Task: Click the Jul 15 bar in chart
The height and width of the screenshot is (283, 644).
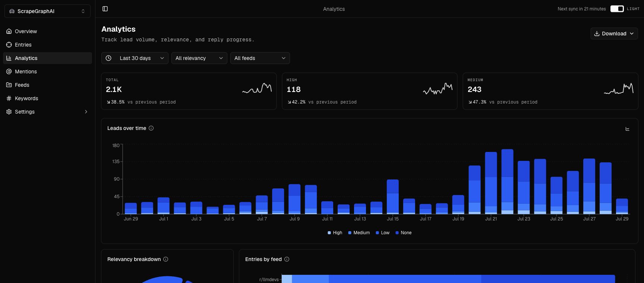Action: pyautogui.click(x=393, y=197)
